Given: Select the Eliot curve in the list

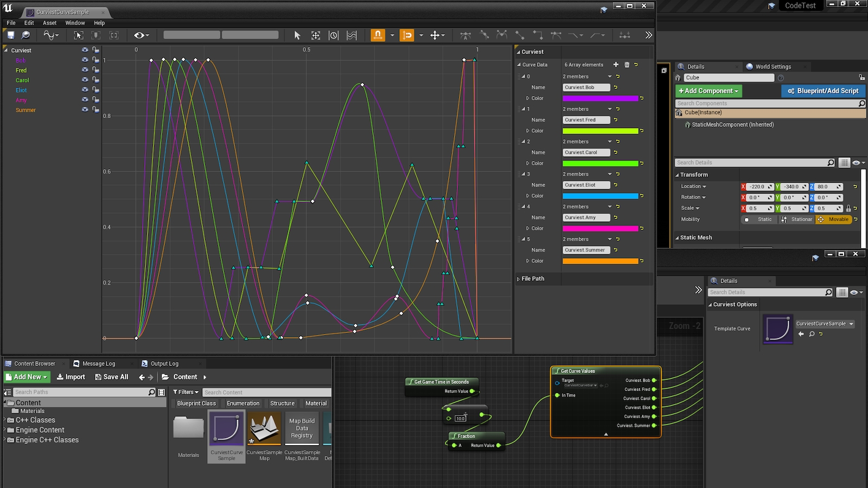Looking at the screenshot, I should pos(21,90).
